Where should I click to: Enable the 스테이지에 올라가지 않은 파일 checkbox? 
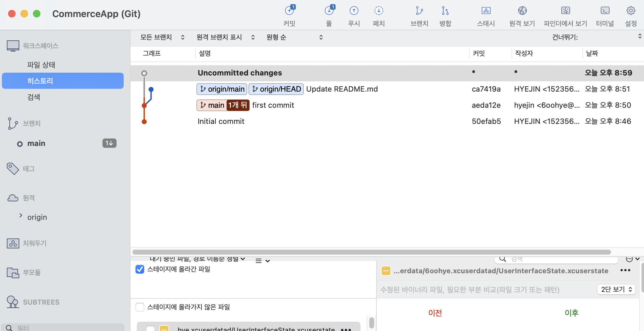140,307
